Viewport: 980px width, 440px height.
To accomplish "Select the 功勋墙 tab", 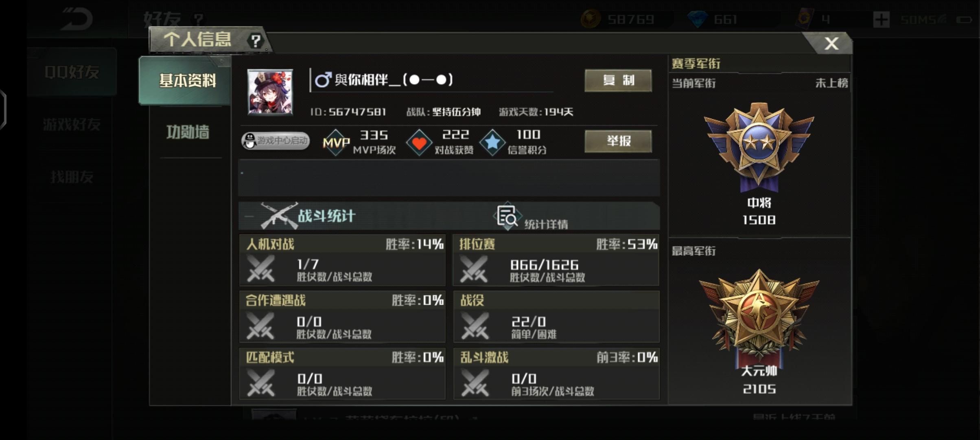I will point(188,132).
